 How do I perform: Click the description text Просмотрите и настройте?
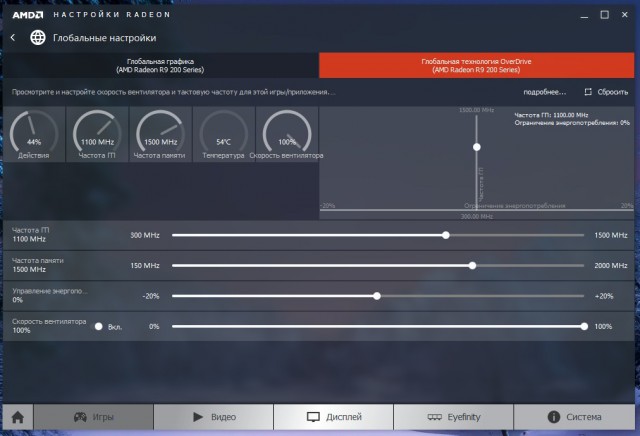pos(173,92)
